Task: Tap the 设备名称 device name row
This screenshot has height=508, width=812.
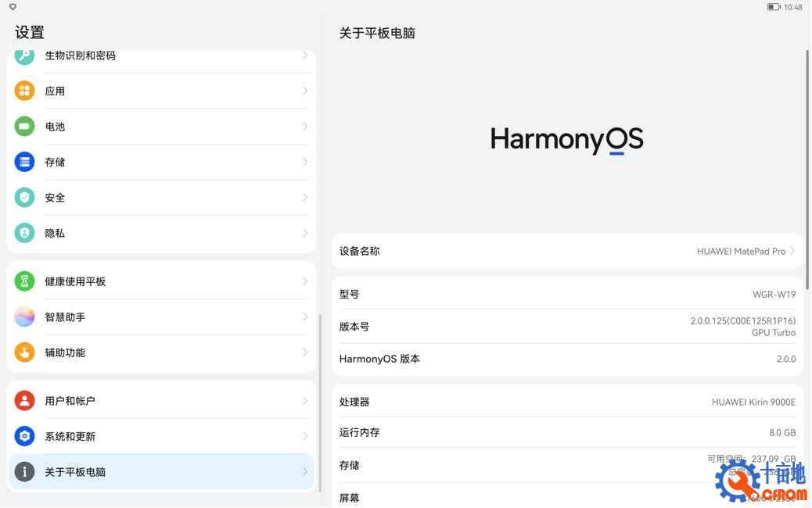Action: pos(567,252)
